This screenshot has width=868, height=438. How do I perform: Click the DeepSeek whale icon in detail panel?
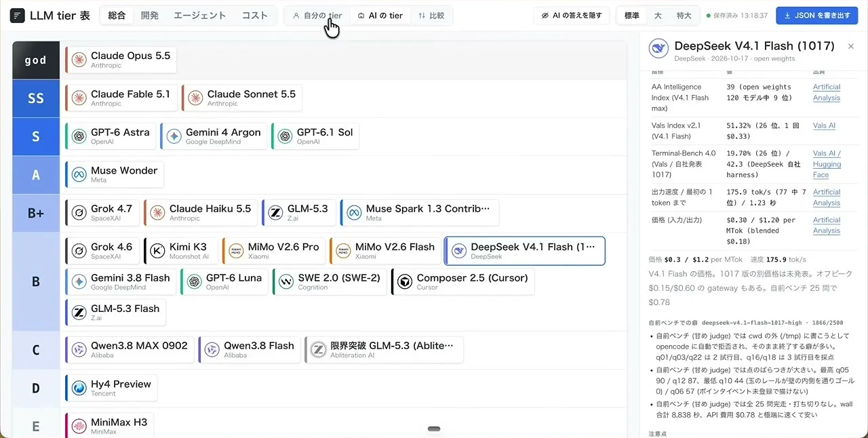[x=658, y=49]
